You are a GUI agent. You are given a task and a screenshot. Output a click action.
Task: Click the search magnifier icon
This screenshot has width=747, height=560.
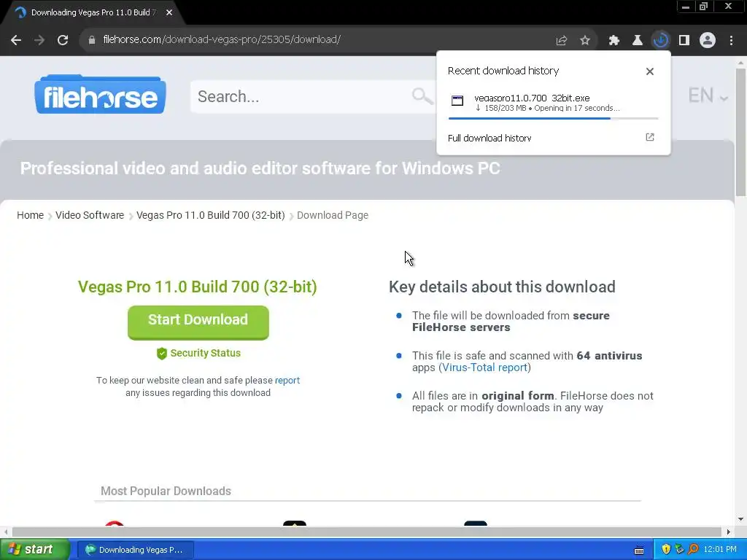(x=422, y=96)
